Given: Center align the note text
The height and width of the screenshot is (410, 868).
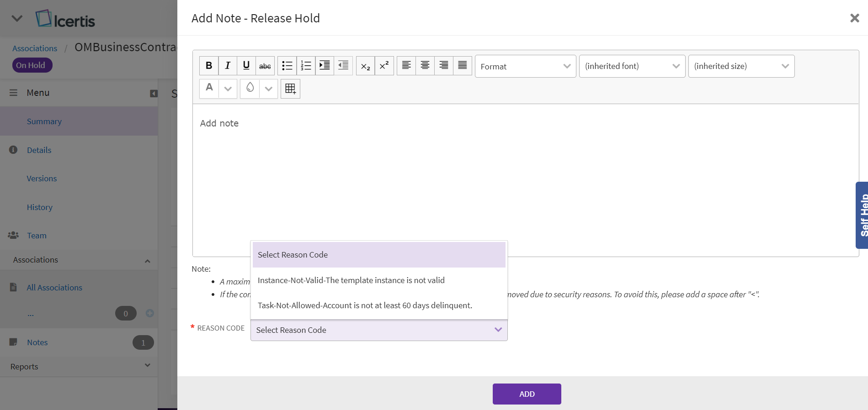Looking at the screenshot, I should tap(425, 66).
